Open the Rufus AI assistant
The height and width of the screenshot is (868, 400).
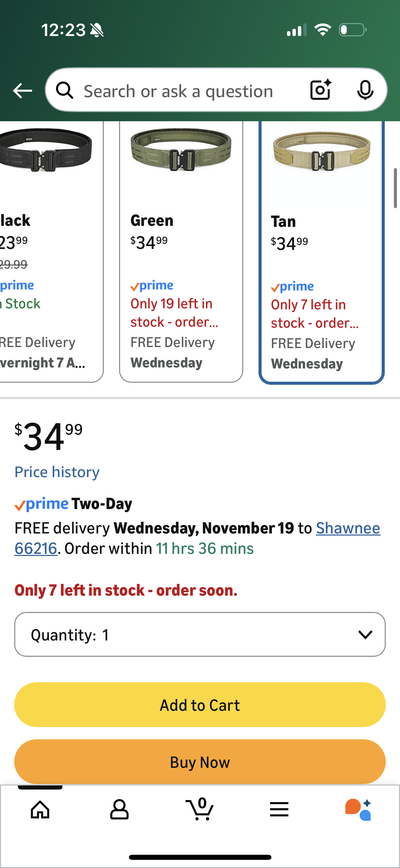pos(358,809)
